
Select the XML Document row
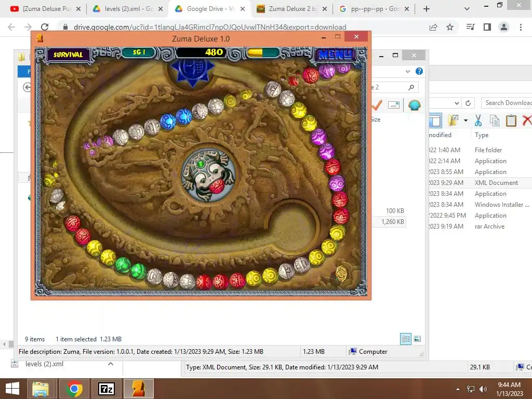tap(480, 182)
